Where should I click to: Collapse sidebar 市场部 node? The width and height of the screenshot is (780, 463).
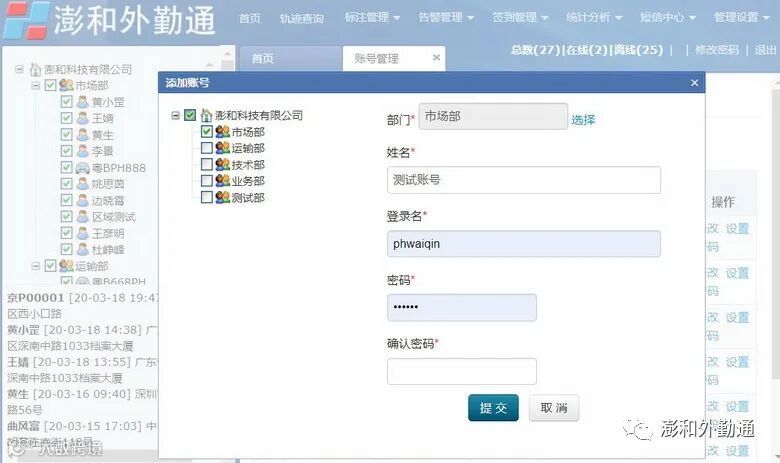coord(35,86)
